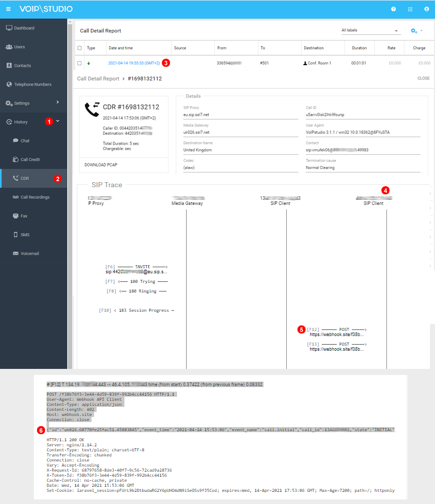Screen dimensions: 435x504
Task: Collapse the History submenu chevron
Action: point(58,121)
